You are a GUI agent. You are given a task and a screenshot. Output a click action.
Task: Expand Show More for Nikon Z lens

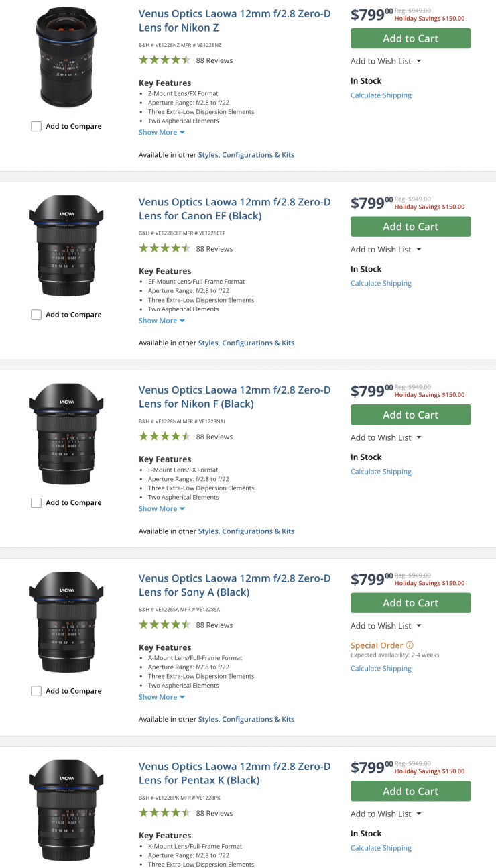[162, 133]
